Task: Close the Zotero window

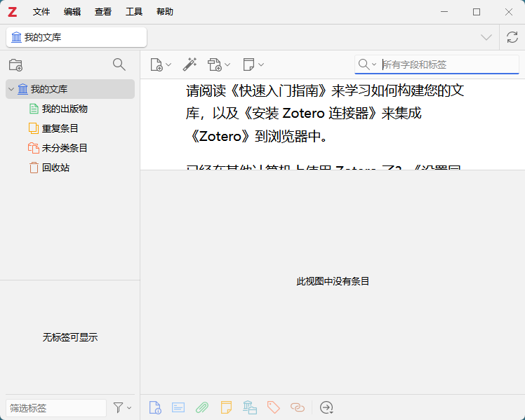Action: pos(509,12)
